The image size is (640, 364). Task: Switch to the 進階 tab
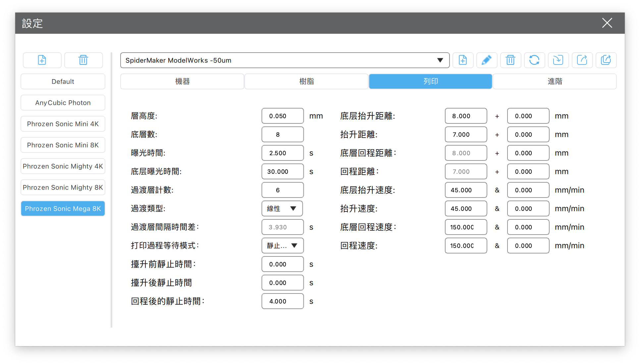click(555, 81)
